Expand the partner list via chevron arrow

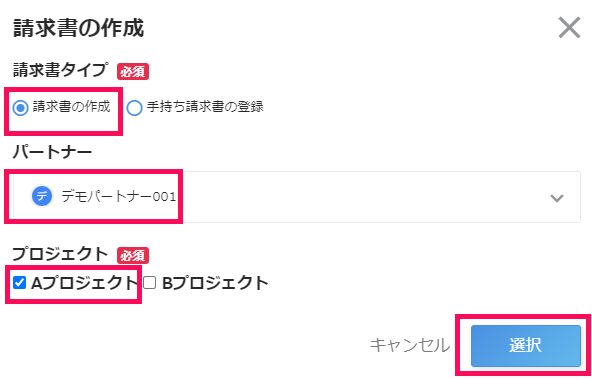pyautogui.click(x=557, y=198)
